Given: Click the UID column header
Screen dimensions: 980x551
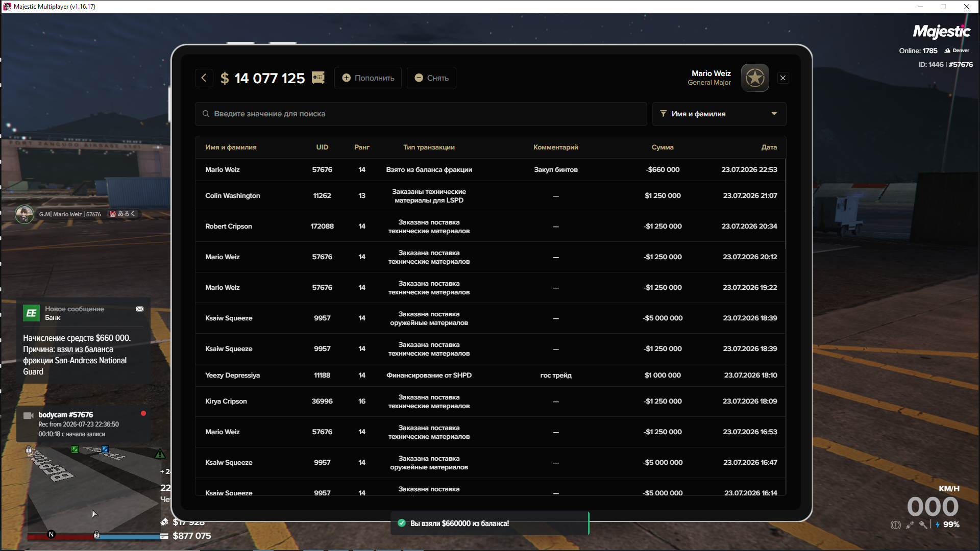Looking at the screenshot, I should [x=322, y=147].
